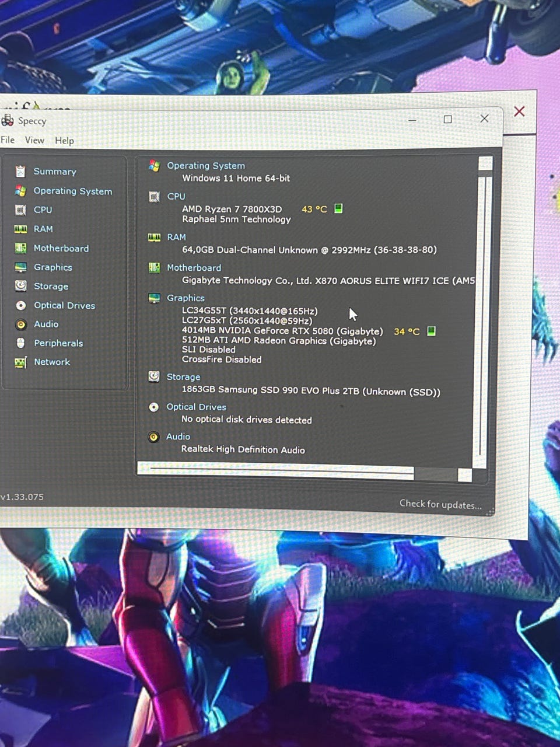Click the disc icon beside Optical Drives heading
The height and width of the screenshot is (747, 560).
click(154, 407)
